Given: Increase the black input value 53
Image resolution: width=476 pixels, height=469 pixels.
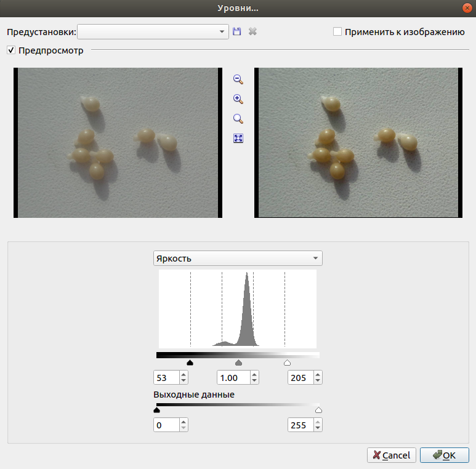Looking at the screenshot, I should click(184, 374).
